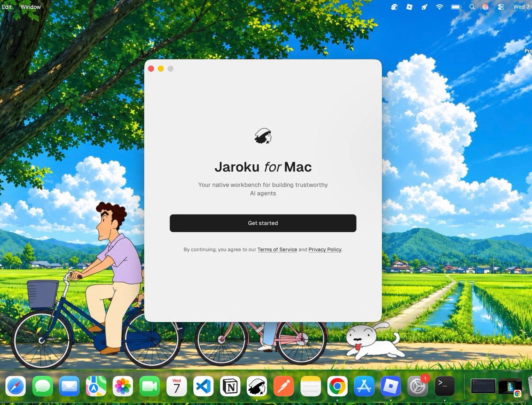Click the rocket icon in the menu bar
532x405 pixels.
pyautogui.click(x=424, y=7)
